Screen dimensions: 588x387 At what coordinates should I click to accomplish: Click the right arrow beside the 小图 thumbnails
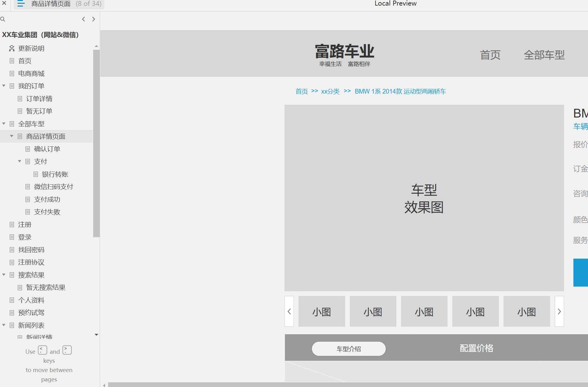pyautogui.click(x=559, y=311)
